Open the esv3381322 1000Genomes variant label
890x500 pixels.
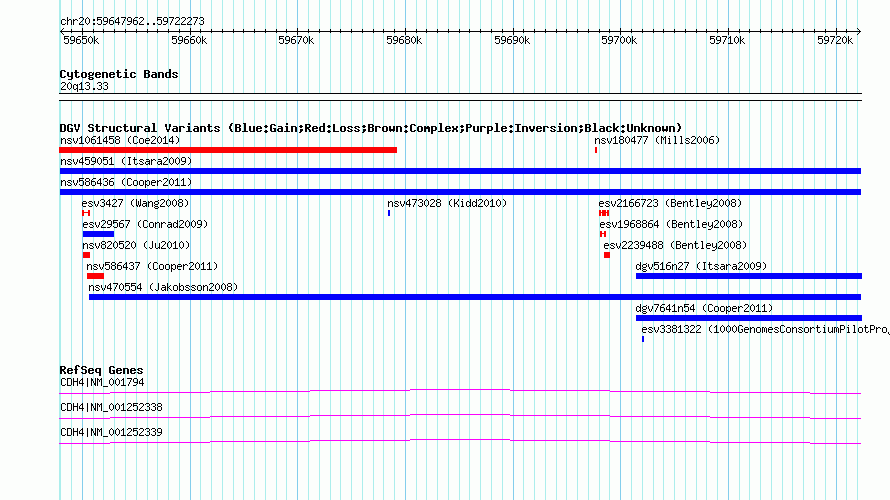click(765, 329)
